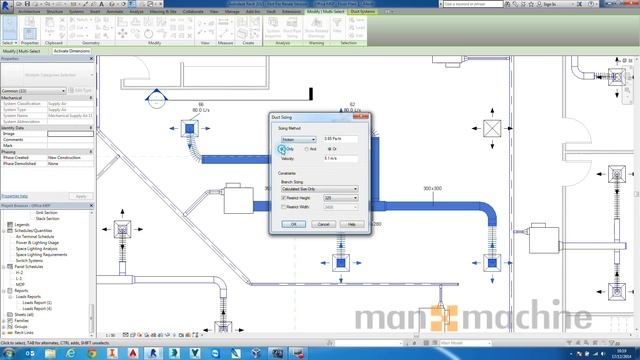Collapse the Identity Data section
Image resolution: width=640 pixels, height=360 pixels.
91,128
